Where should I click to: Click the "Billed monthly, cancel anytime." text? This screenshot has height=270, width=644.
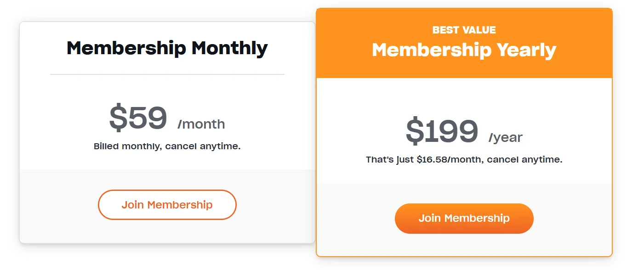pos(167,146)
